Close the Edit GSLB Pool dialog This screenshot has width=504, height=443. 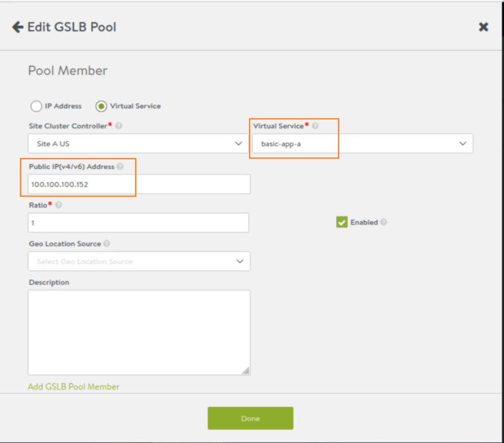click(483, 27)
